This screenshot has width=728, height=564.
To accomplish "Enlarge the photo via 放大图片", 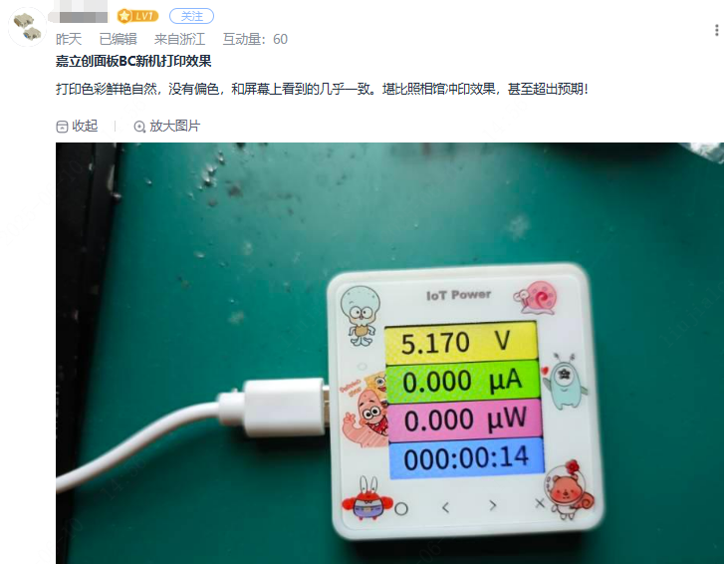I will click(x=174, y=126).
